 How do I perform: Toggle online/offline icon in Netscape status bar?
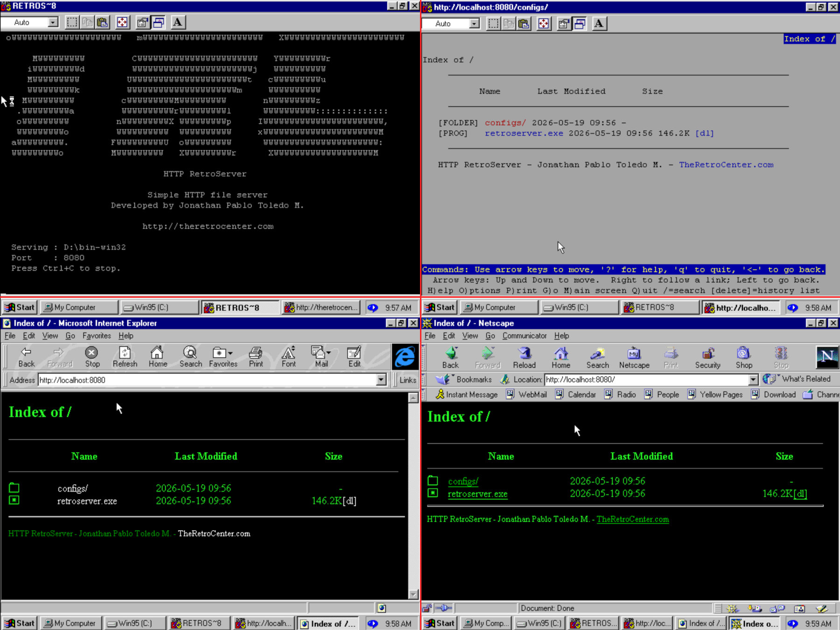[443, 608]
